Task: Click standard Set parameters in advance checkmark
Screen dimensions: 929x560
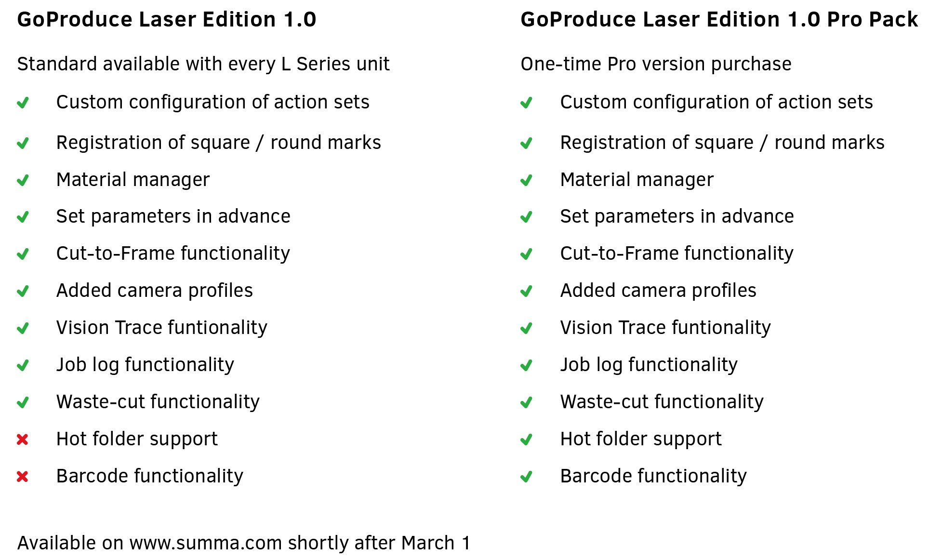Action: pyautogui.click(x=23, y=217)
